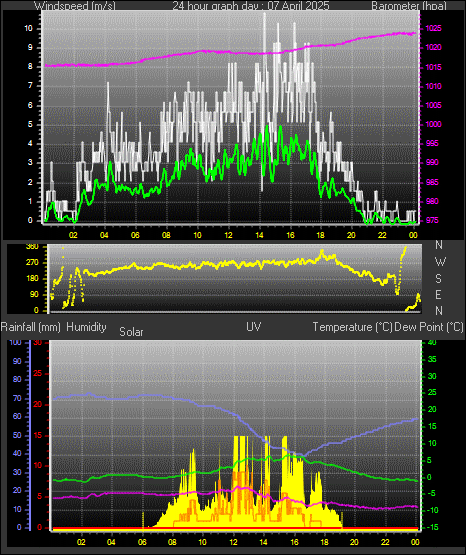
Task: Click the white "6" windspeed axis value
Action: click(x=30, y=105)
